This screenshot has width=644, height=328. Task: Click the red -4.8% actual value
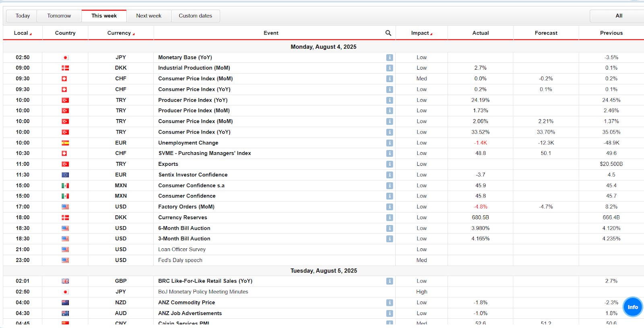[x=481, y=207]
